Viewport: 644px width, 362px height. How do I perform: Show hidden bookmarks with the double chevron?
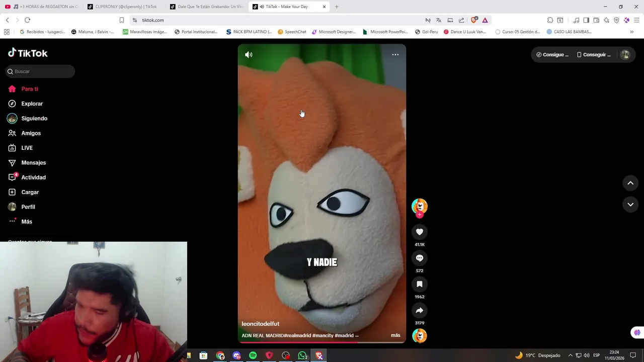click(632, 32)
